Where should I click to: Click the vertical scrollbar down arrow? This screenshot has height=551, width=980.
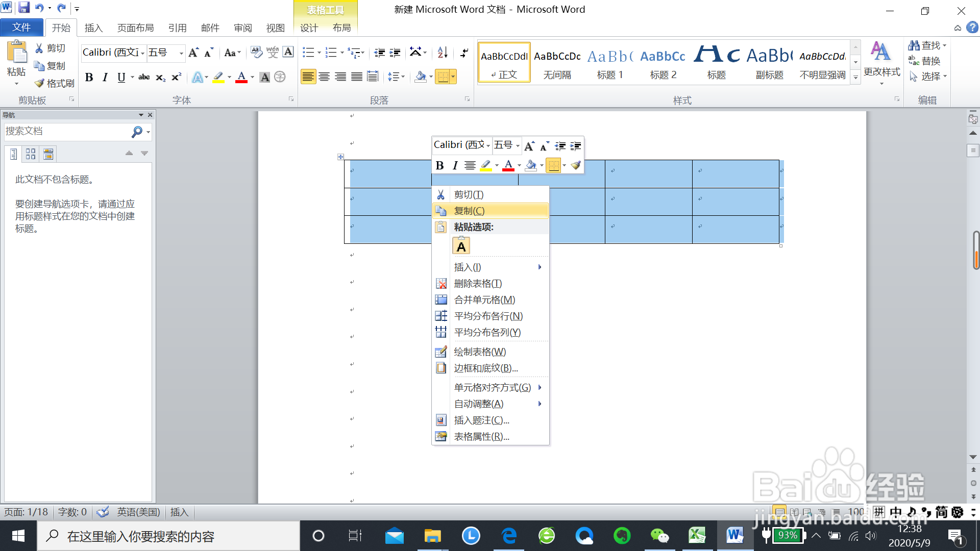point(973,457)
